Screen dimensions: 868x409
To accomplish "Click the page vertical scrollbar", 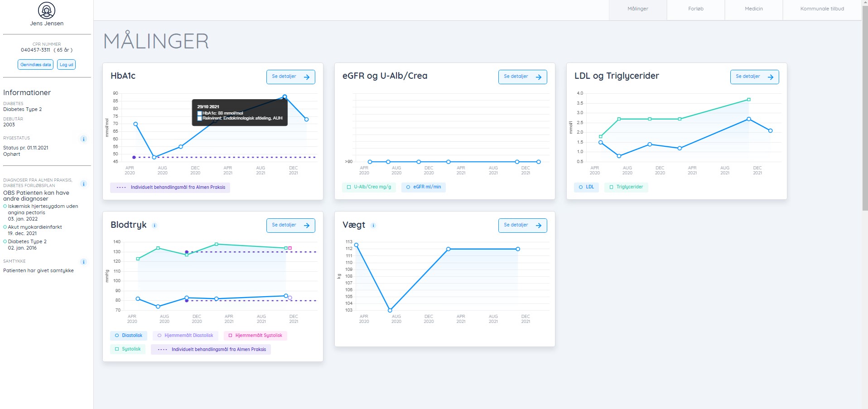I will pos(864,104).
